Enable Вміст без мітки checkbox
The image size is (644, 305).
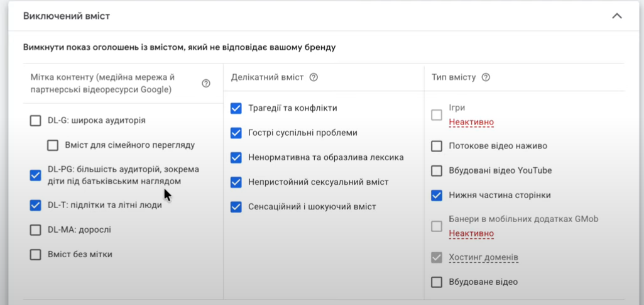coord(36,255)
